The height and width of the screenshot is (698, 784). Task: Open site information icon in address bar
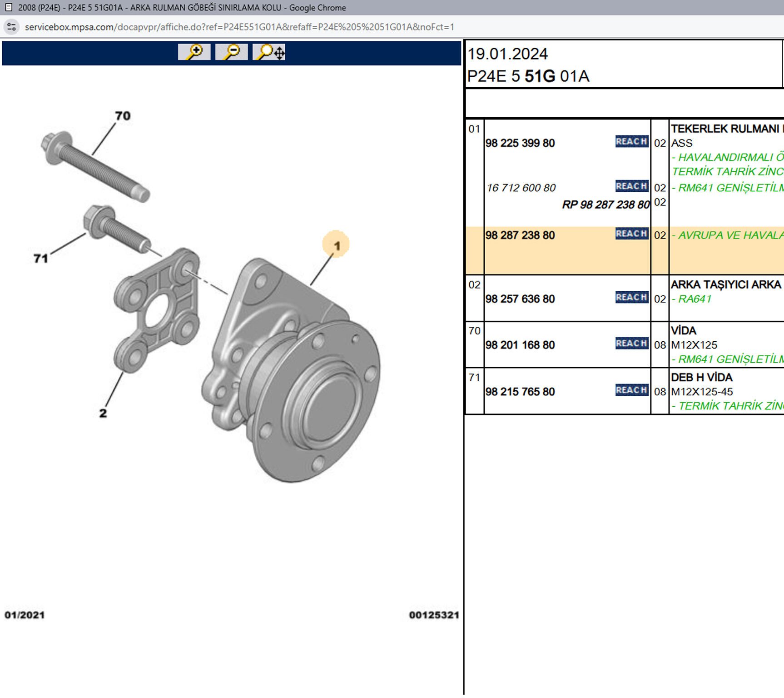coord(12,27)
